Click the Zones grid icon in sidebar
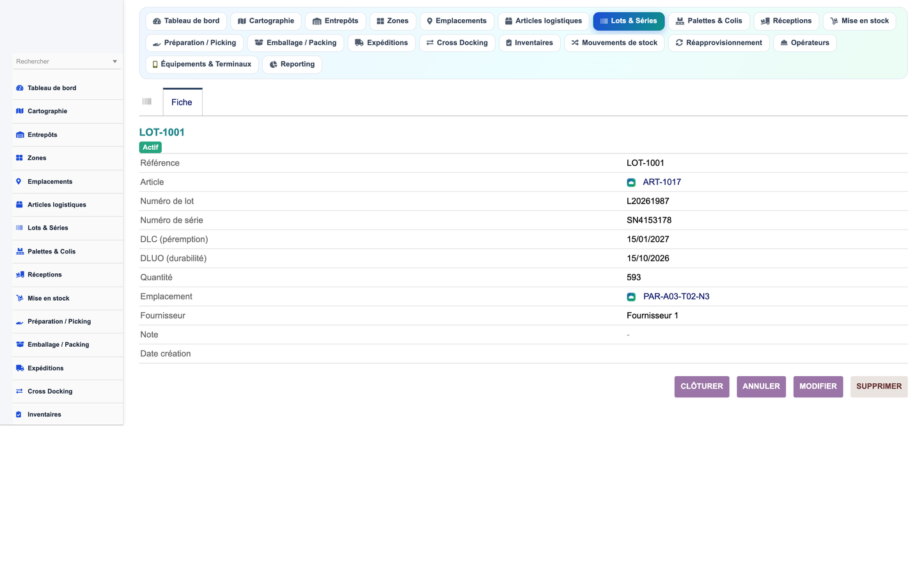Viewport: 924px width, 572px height. coord(19,158)
